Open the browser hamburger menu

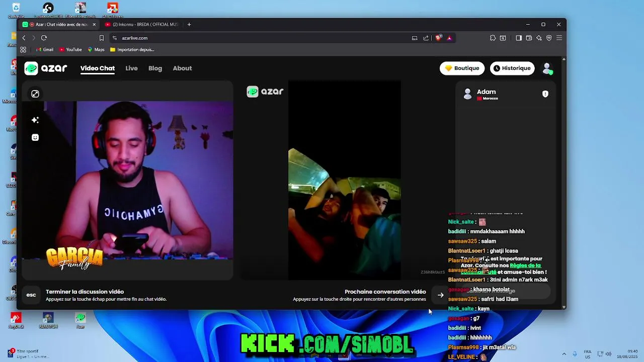[559, 38]
